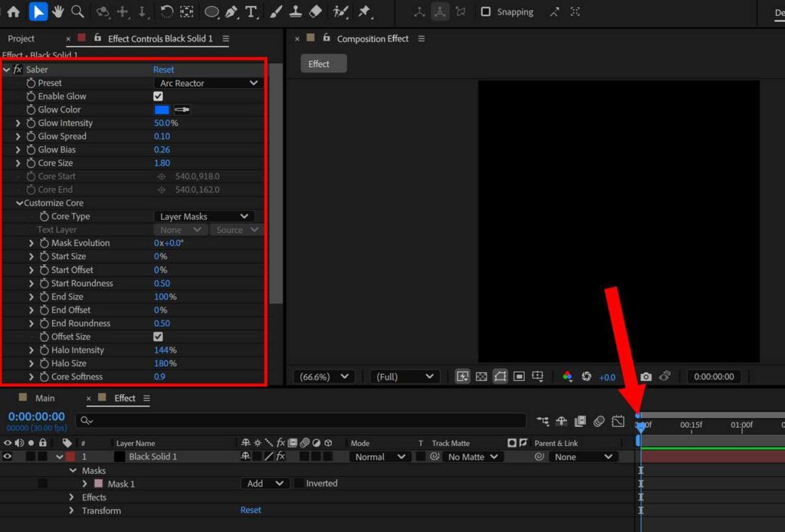Go to the Home screen icon
This screenshot has height=532, width=785.
[x=14, y=12]
